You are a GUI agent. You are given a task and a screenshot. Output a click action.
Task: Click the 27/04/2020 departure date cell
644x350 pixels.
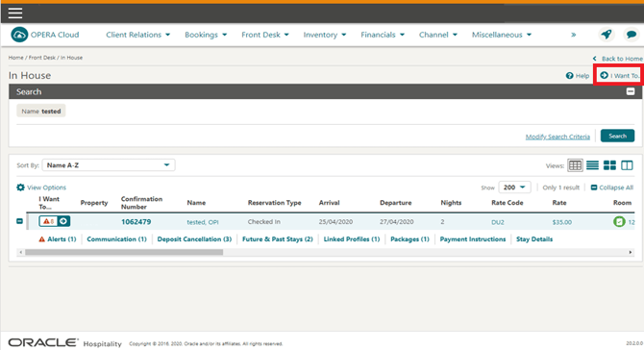(396, 221)
